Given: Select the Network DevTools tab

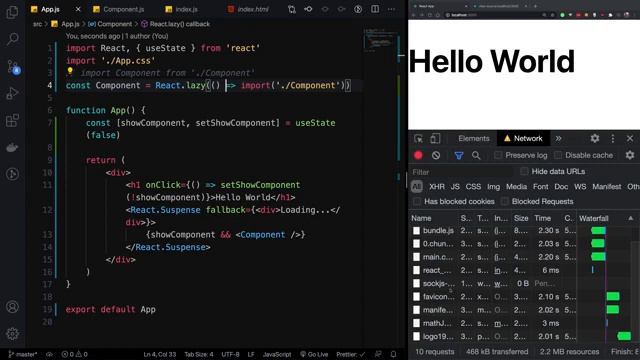Looking at the screenshot, I should (523, 138).
